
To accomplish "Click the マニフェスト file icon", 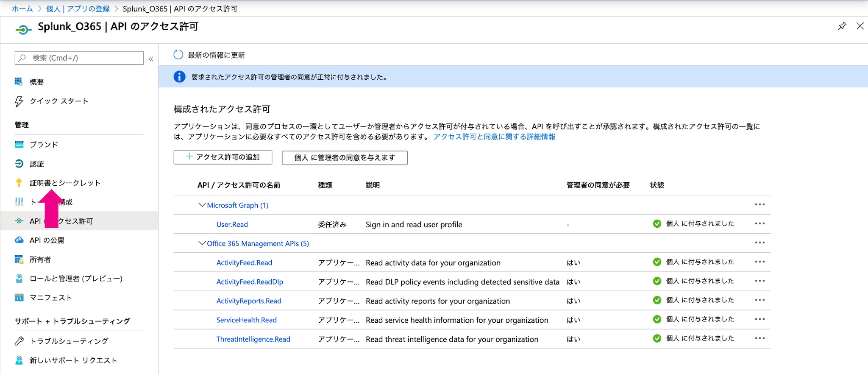I will [x=19, y=297].
